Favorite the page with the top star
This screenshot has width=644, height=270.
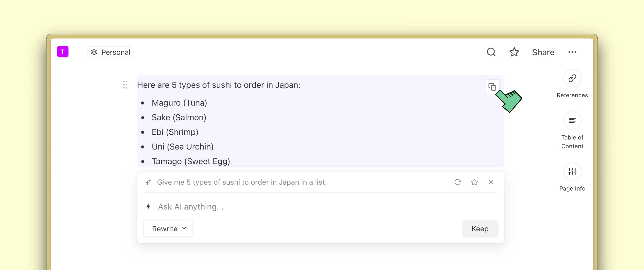coord(514,52)
